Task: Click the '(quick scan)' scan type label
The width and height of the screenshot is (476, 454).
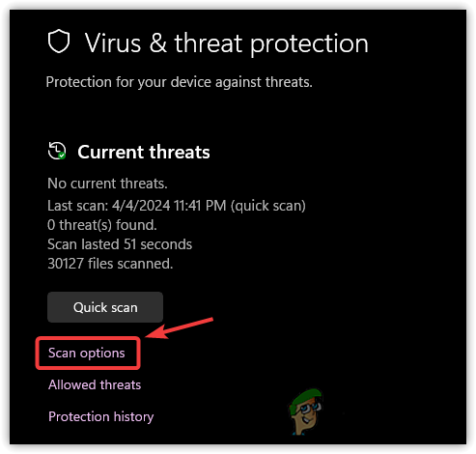Action: (268, 206)
